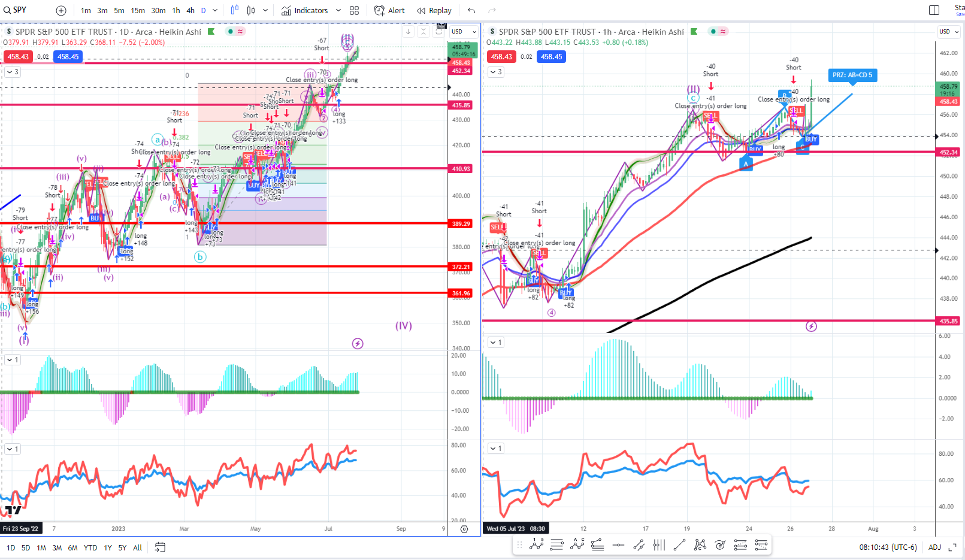Screen dimensions: 965x560
Task: Switch to the 1m timeframe
Action: 86,10
